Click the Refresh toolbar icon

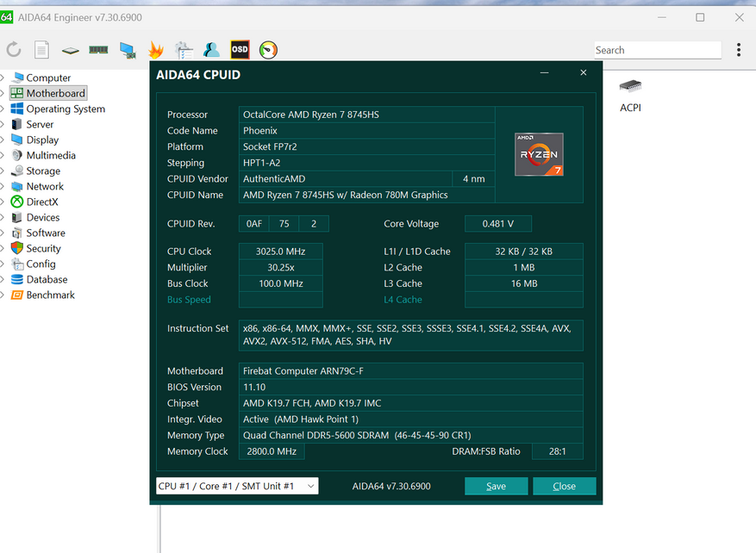tap(14, 50)
